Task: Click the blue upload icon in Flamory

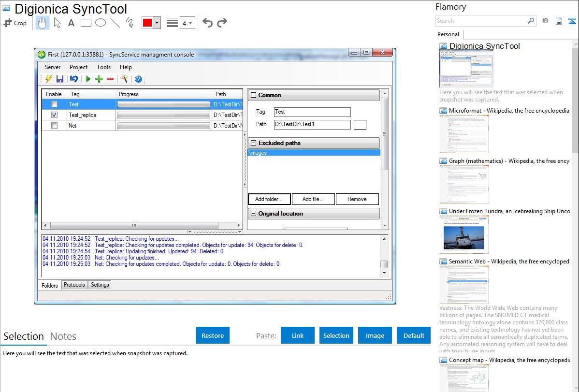Action: (x=572, y=21)
